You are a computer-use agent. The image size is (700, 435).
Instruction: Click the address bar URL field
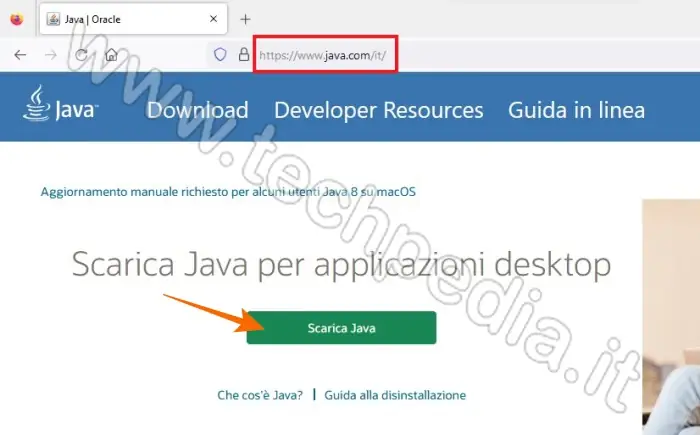point(455,55)
